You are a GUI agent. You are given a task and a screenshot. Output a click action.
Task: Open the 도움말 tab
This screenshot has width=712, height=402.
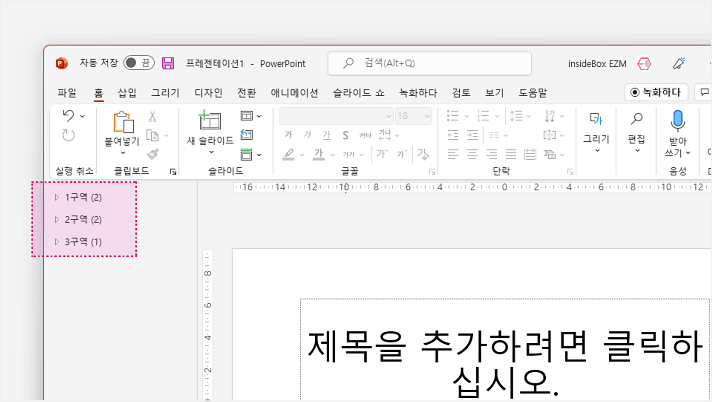533,93
